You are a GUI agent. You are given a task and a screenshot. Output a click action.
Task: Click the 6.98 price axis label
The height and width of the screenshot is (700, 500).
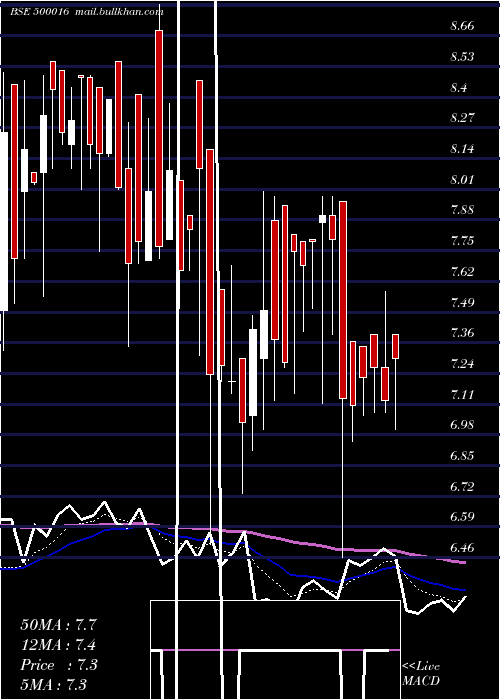[462, 425]
